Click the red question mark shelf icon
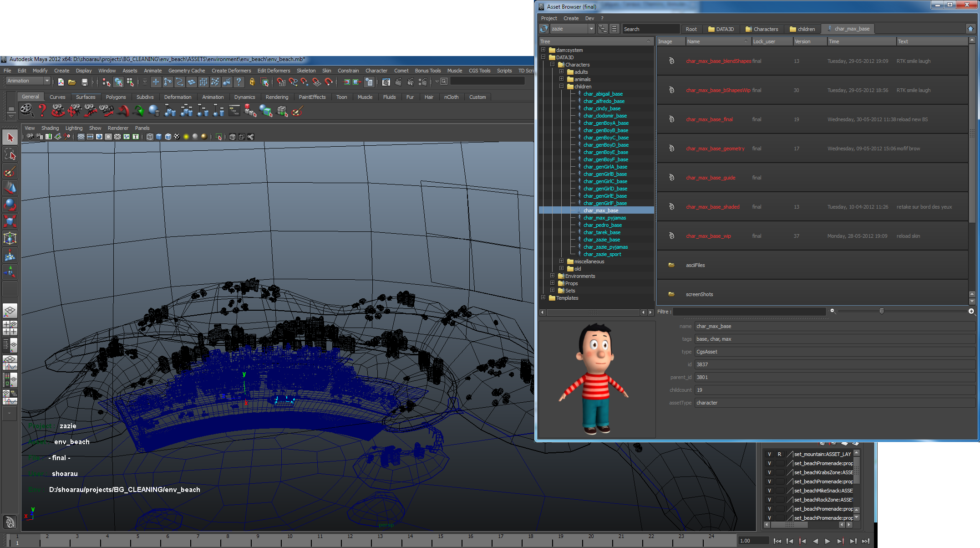 click(42, 110)
